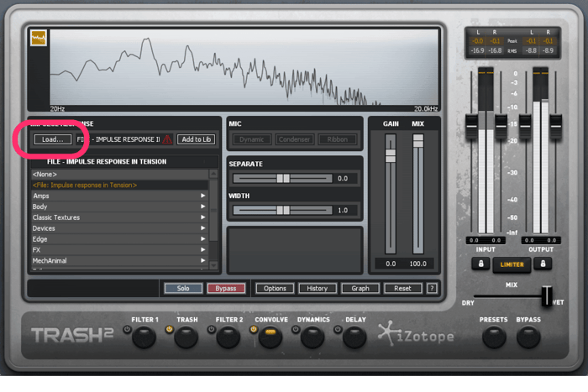Click the output peak meter readout
The width and height of the screenshot is (588, 392).
click(x=539, y=41)
